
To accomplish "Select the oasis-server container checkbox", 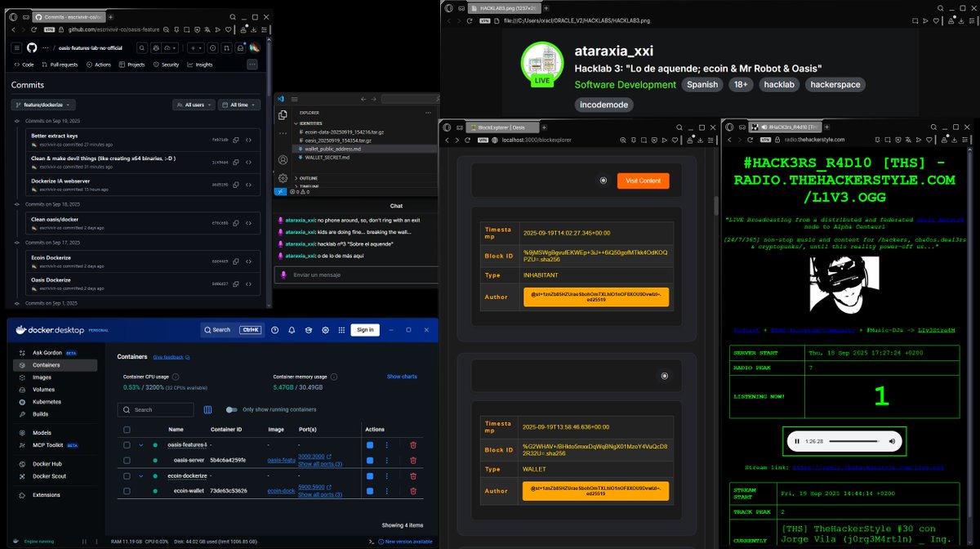I will [127, 460].
